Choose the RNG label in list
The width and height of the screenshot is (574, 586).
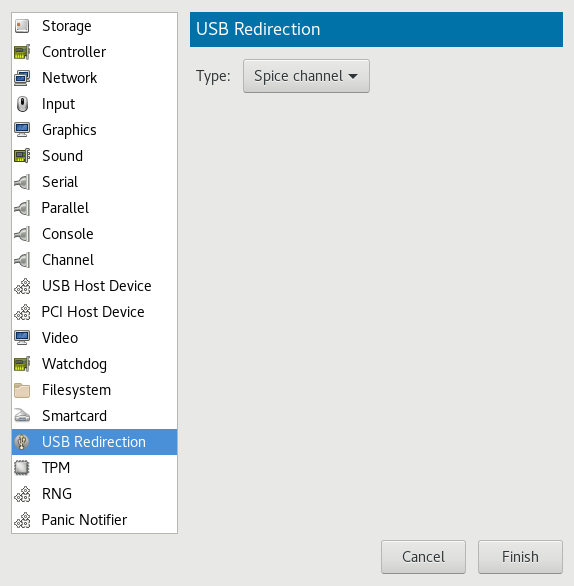[57, 494]
